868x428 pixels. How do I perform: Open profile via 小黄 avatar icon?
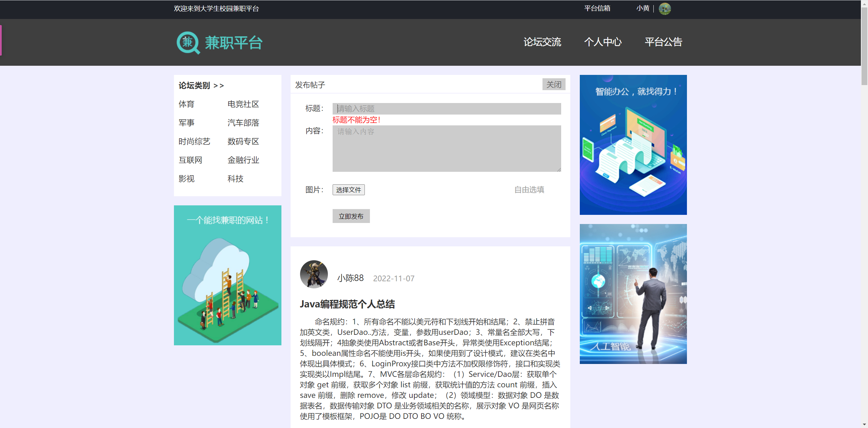(665, 9)
